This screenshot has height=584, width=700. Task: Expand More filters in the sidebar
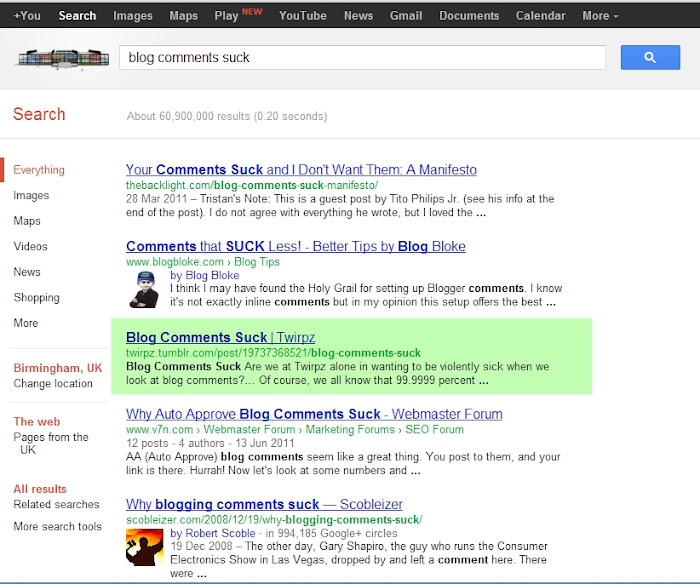pos(26,323)
